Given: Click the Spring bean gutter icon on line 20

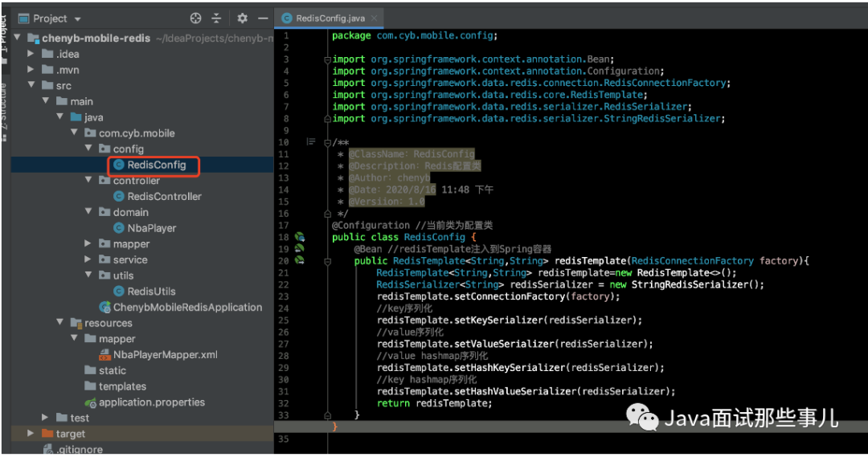Looking at the screenshot, I should 300,260.
